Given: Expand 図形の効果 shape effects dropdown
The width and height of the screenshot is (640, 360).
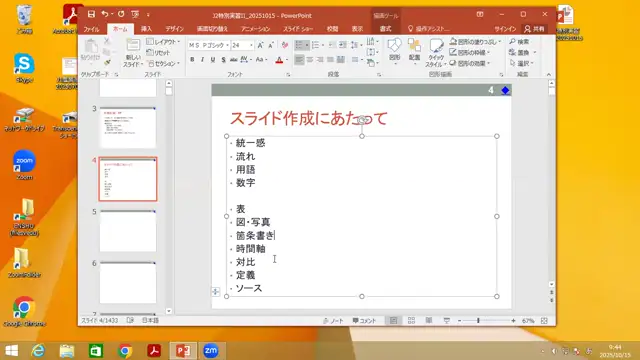Looking at the screenshot, I should point(489,63).
